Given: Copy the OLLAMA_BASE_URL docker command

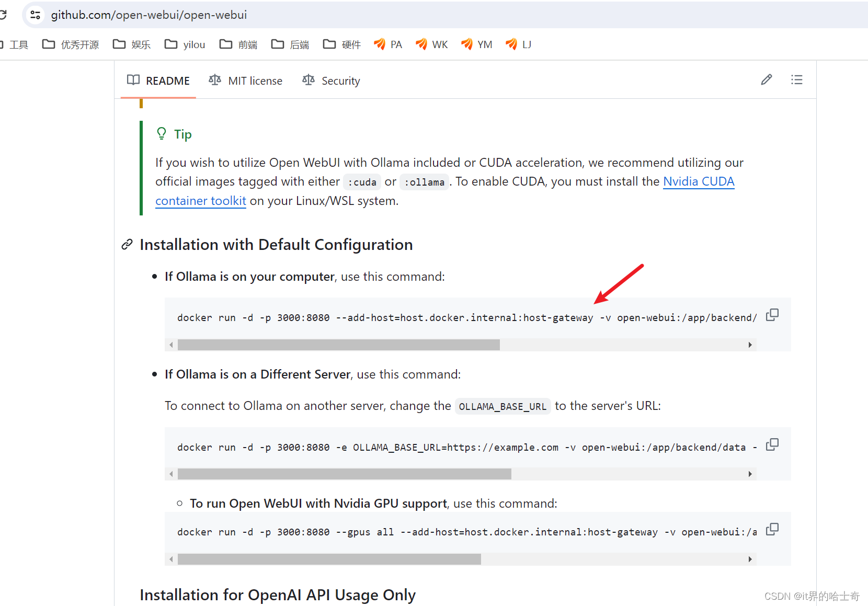Looking at the screenshot, I should 772,444.
